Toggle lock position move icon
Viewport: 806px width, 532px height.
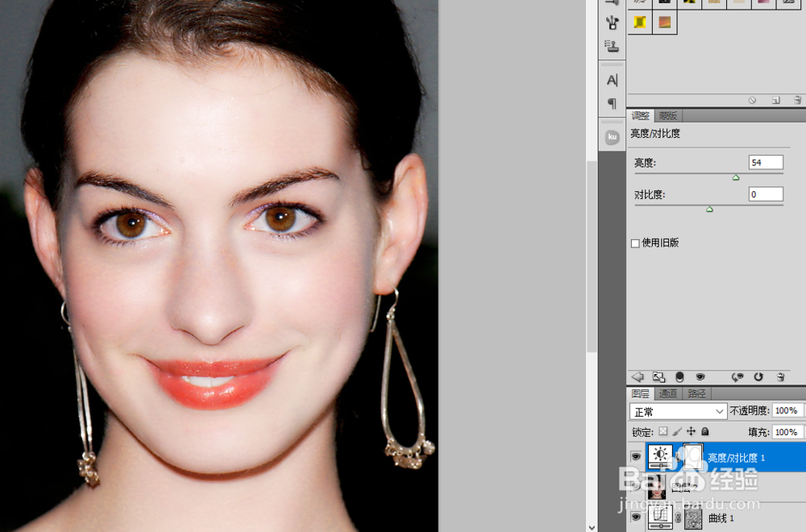pos(691,431)
